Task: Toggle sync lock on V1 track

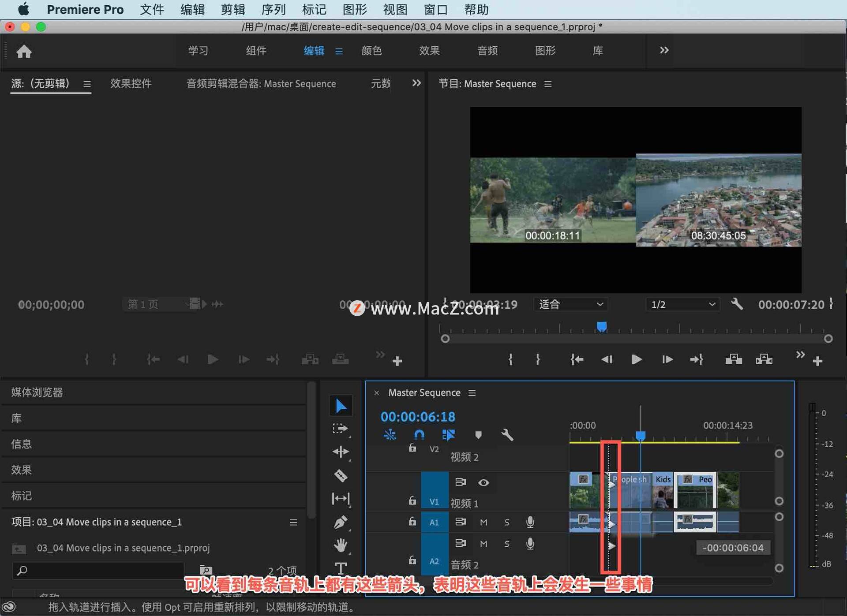Action: [461, 482]
